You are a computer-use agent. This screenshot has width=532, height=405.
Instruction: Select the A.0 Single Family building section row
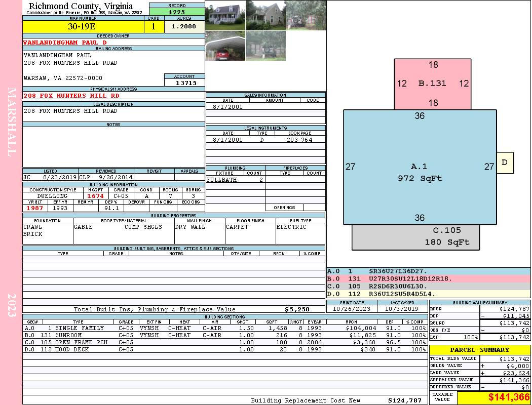[x=224, y=328]
